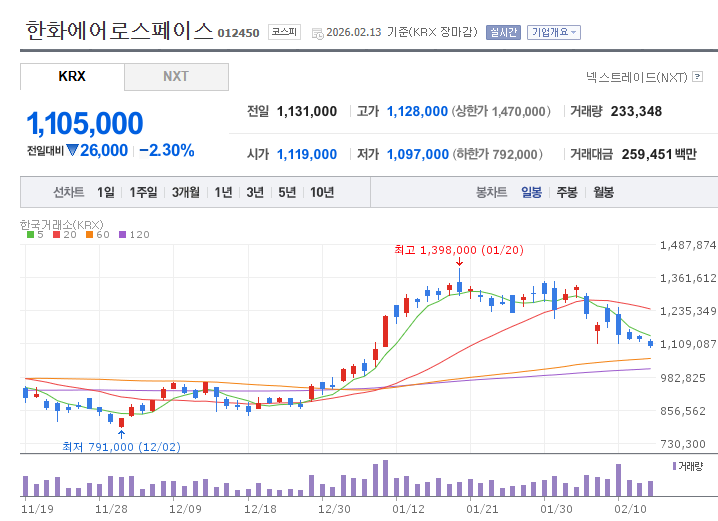Viewport: 718px width, 521px height.
Task: Select the 1주일 line chart period
Action: pyautogui.click(x=143, y=192)
